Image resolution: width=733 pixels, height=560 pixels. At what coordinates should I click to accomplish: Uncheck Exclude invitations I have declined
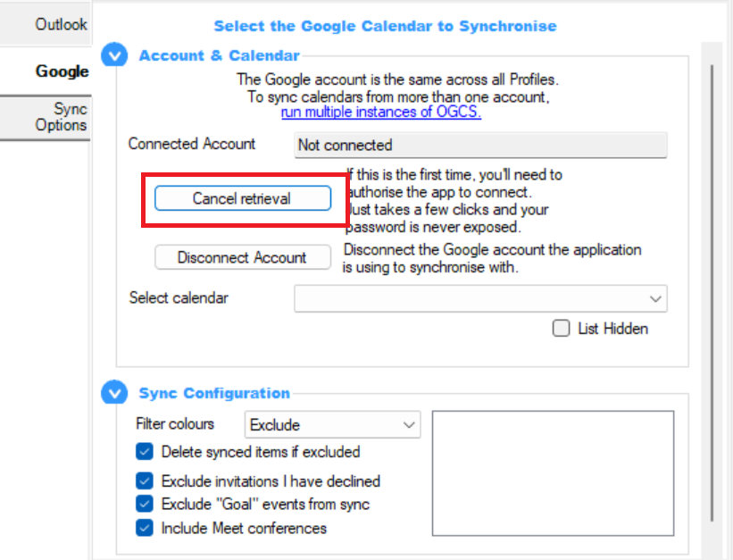click(x=145, y=481)
